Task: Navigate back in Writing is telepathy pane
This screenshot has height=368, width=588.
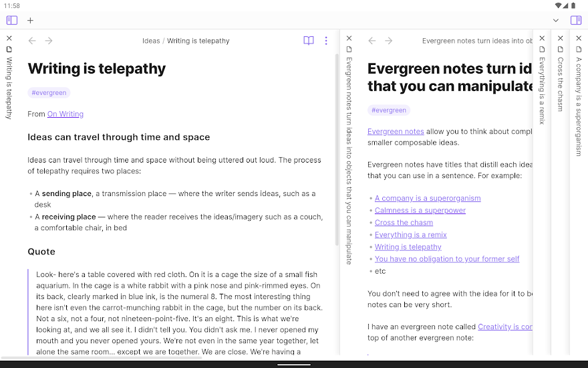Action: [32, 41]
